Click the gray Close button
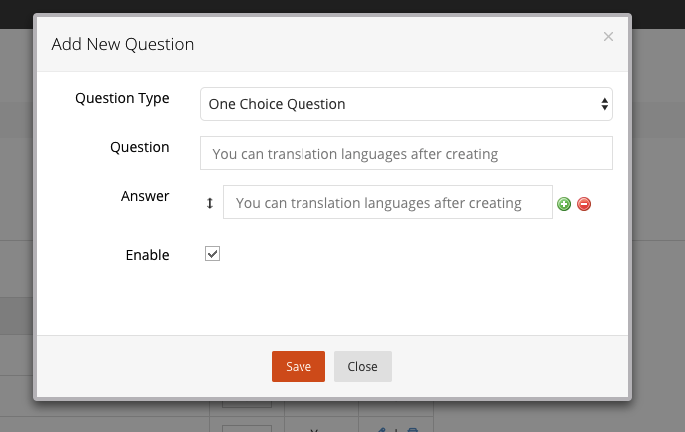This screenshot has height=432, width=685. (x=363, y=366)
